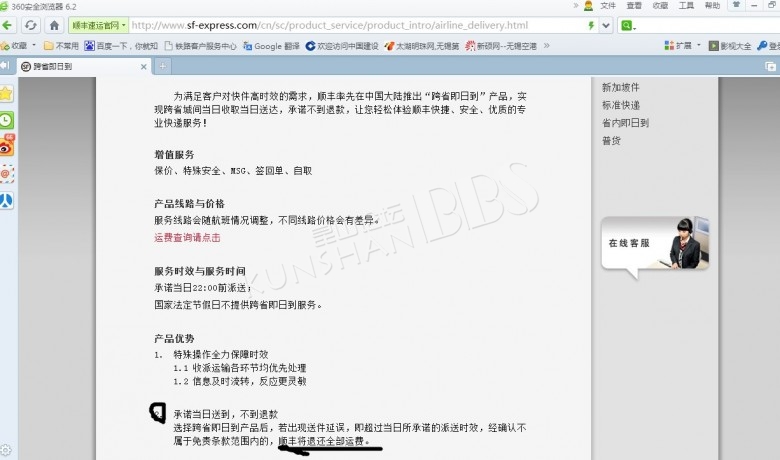Screen dimensions: 780x460
Task: Open 影视大全 from the toolbar
Action: 730,46
